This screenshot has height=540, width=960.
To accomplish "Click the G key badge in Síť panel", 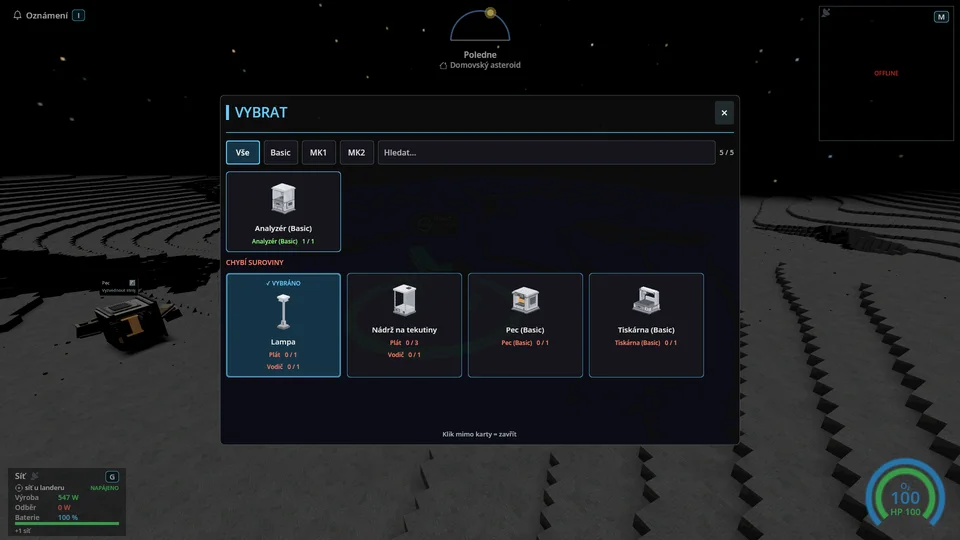I will [x=111, y=476].
